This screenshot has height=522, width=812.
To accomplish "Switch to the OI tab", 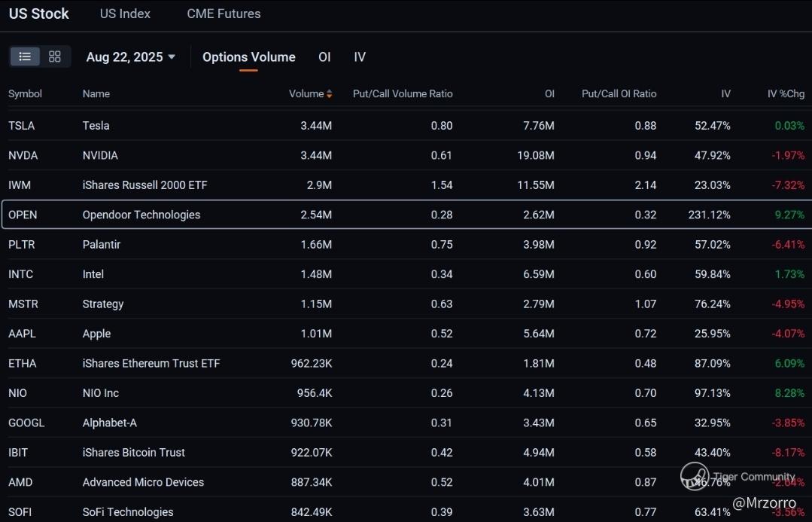I will 324,57.
